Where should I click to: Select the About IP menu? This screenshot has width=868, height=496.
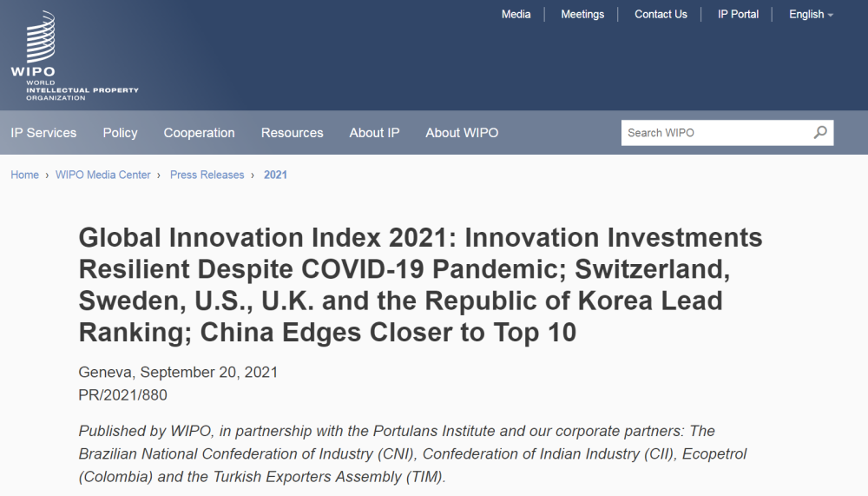(x=374, y=133)
